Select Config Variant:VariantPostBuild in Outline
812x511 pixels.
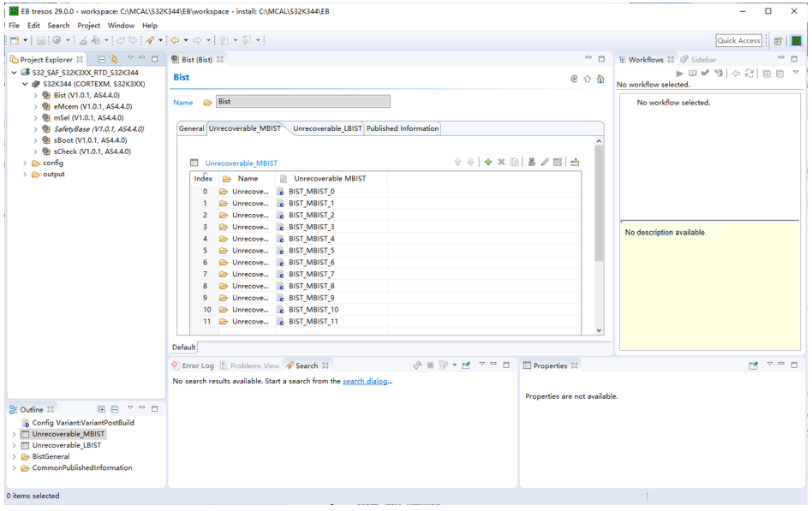83,423
